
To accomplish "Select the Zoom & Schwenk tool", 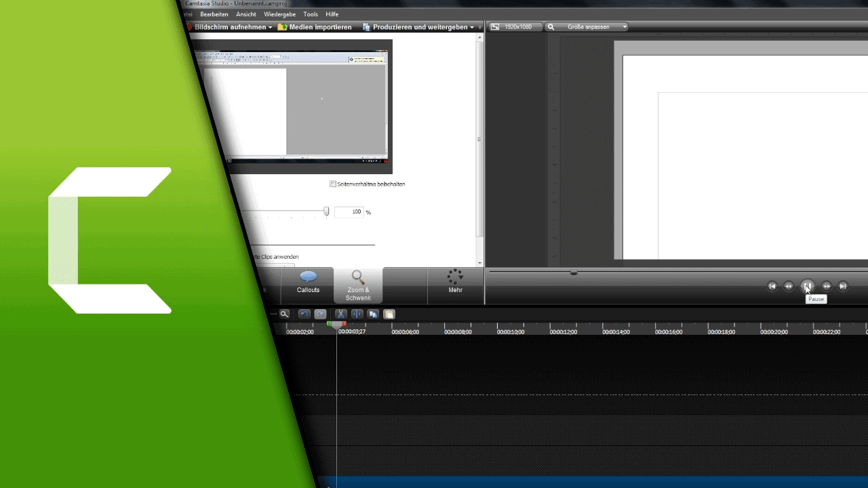I will pos(358,285).
